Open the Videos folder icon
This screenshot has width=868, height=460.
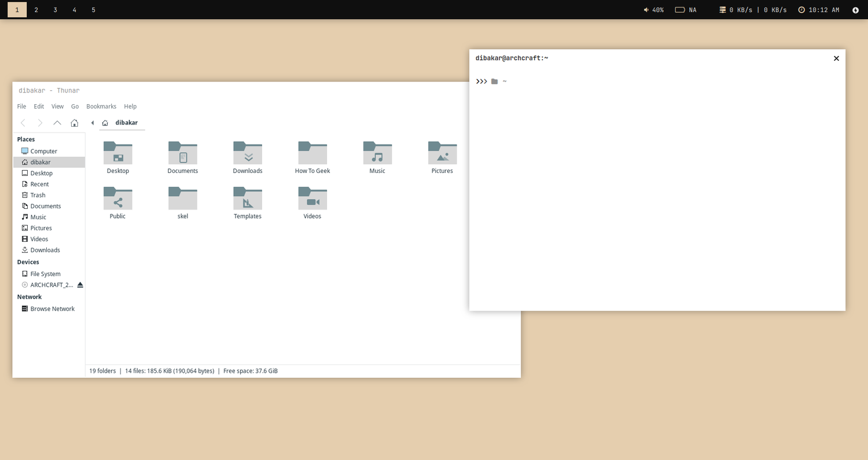pos(312,198)
